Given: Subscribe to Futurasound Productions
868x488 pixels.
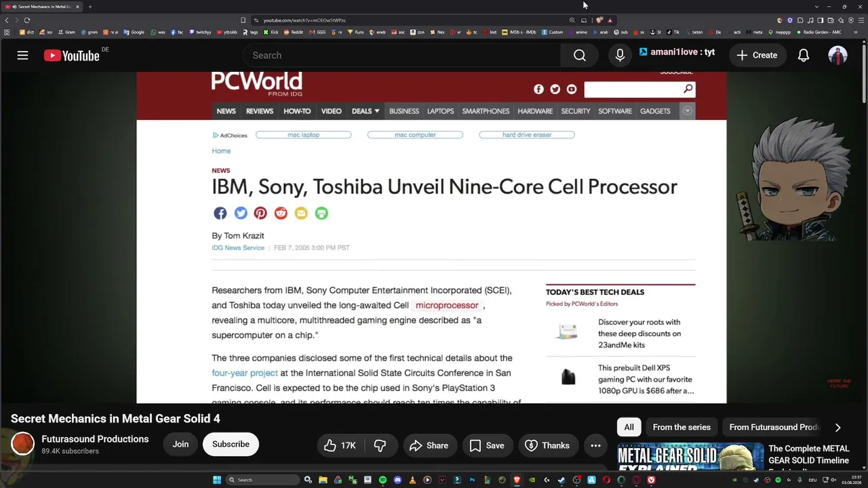Looking at the screenshot, I should coord(231,444).
